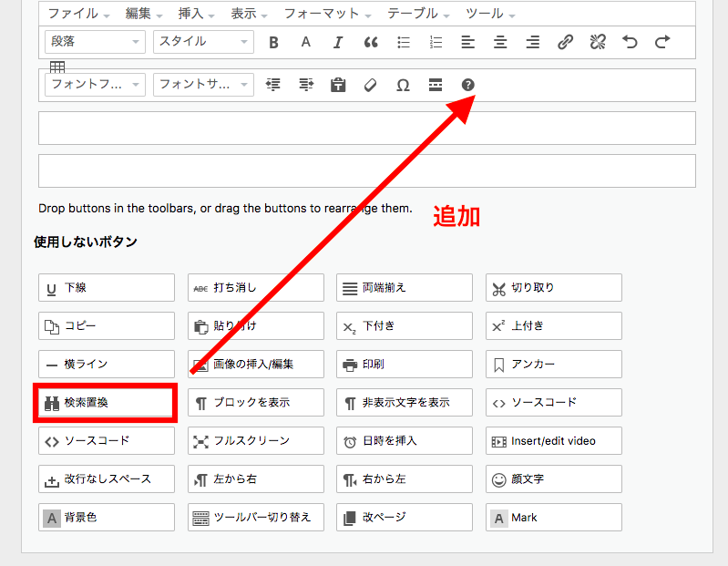
Task: Click the 使用しないボタン heading
Action: tap(86, 242)
